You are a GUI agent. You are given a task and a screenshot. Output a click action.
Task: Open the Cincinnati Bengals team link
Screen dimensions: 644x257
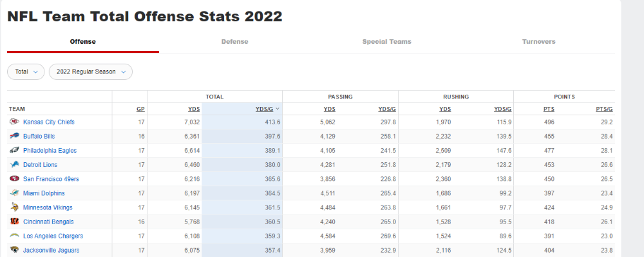point(48,222)
